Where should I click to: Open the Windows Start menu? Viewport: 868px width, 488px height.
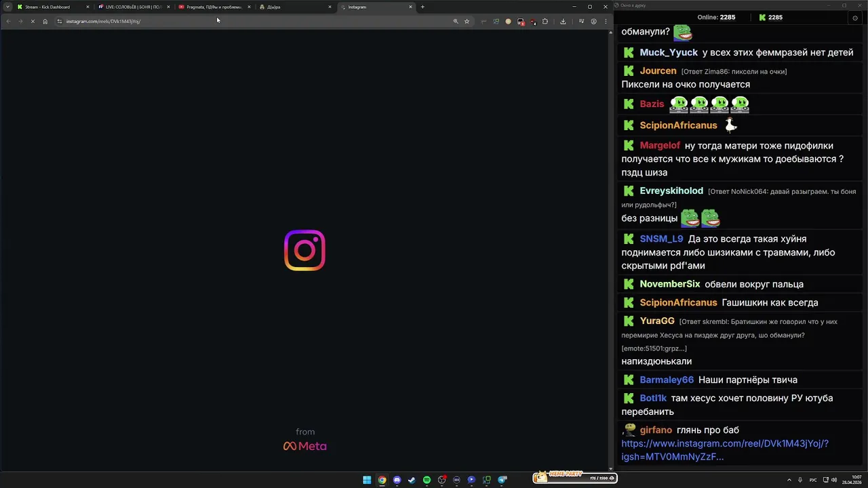(x=367, y=480)
